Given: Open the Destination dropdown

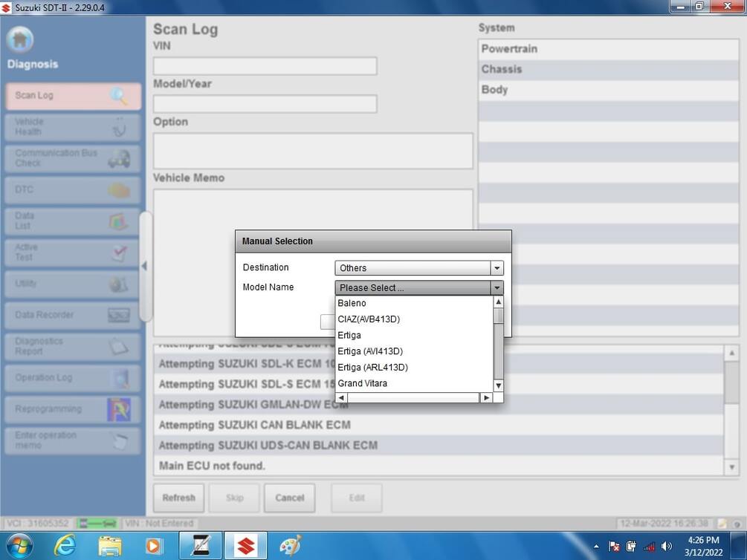Looking at the screenshot, I should click(497, 267).
